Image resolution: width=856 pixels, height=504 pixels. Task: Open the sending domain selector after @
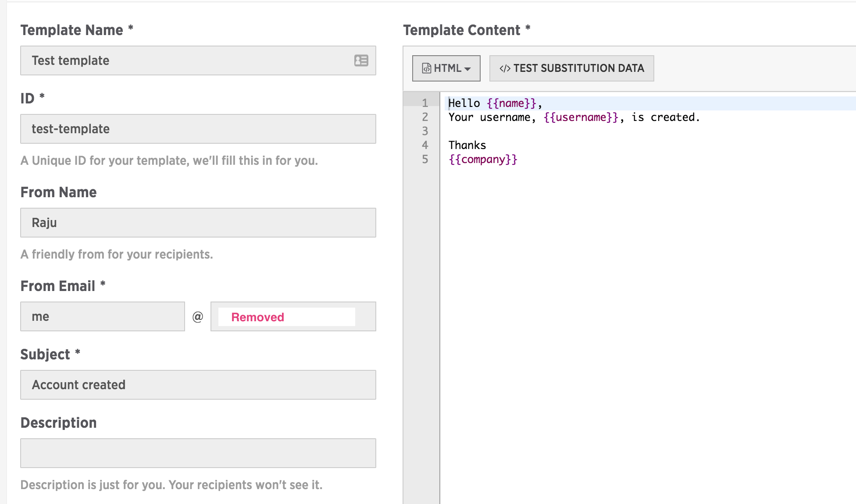coord(293,316)
